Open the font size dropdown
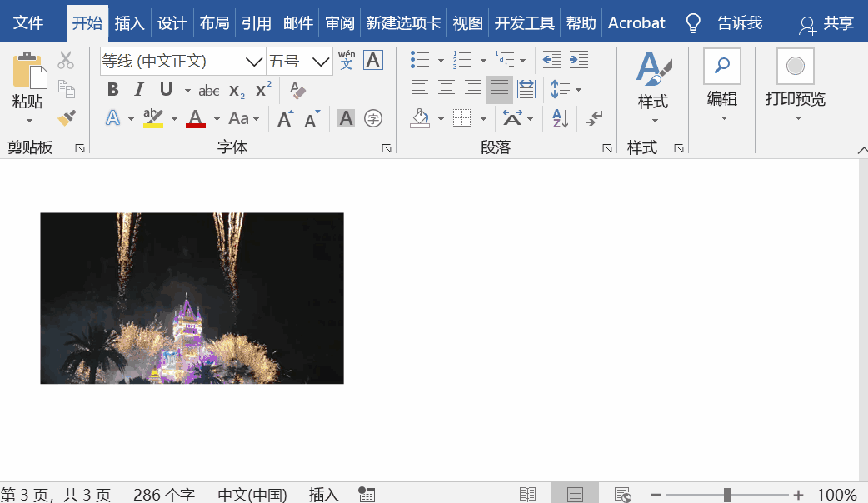The image size is (868, 503). point(321,62)
